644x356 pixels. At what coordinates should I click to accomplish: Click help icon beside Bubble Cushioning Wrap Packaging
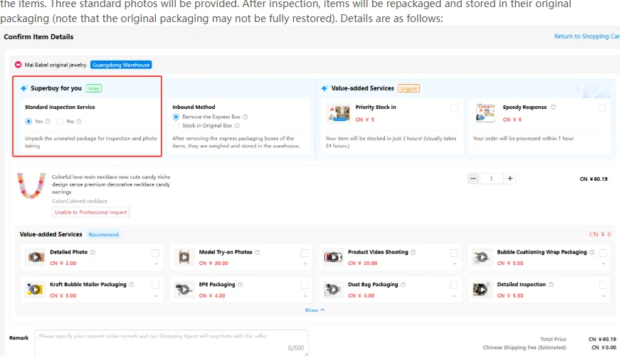[592, 252]
